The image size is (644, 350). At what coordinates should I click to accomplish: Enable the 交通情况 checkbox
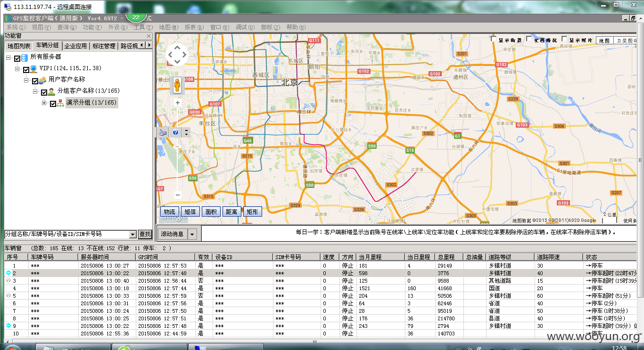[529, 39]
